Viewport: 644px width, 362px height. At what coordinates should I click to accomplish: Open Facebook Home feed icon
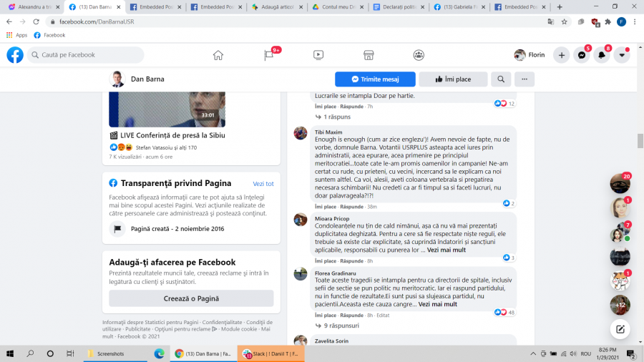(x=218, y=55)
